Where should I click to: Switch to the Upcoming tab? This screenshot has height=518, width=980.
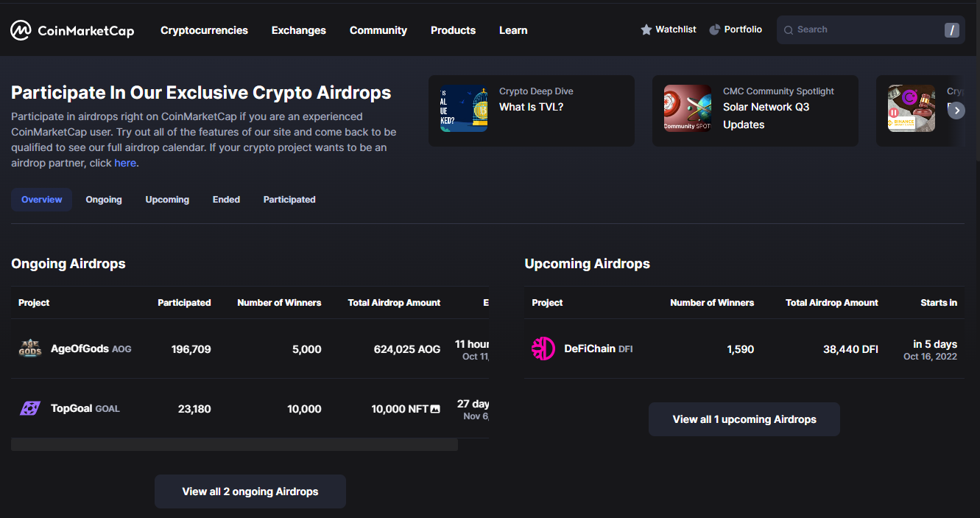point(167,200)
